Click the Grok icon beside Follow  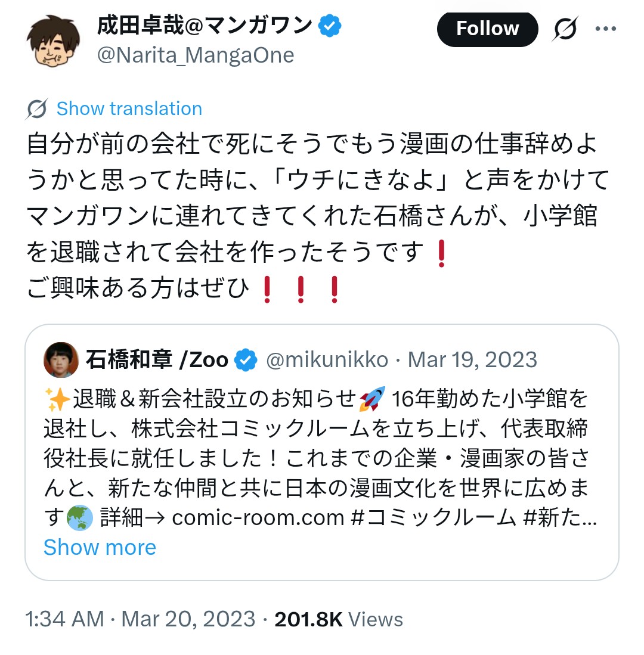tap(566, 29)
